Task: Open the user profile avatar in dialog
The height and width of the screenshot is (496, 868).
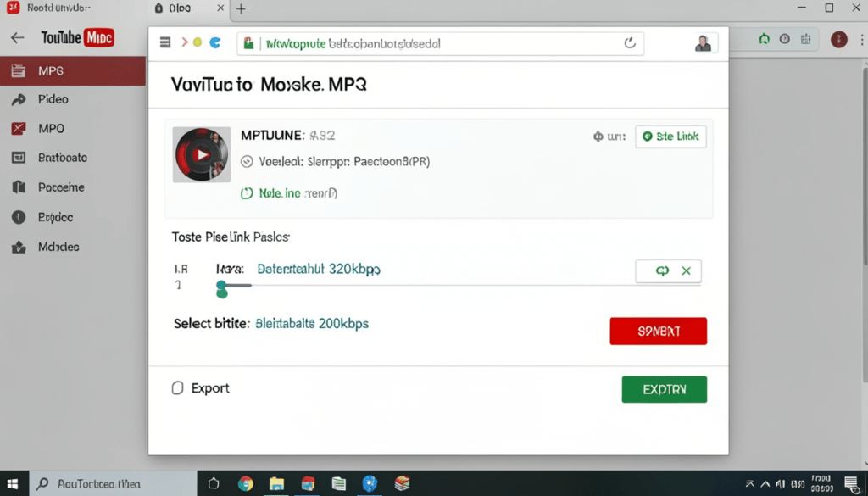Action: pyautogui.click(x=703, y=43)
